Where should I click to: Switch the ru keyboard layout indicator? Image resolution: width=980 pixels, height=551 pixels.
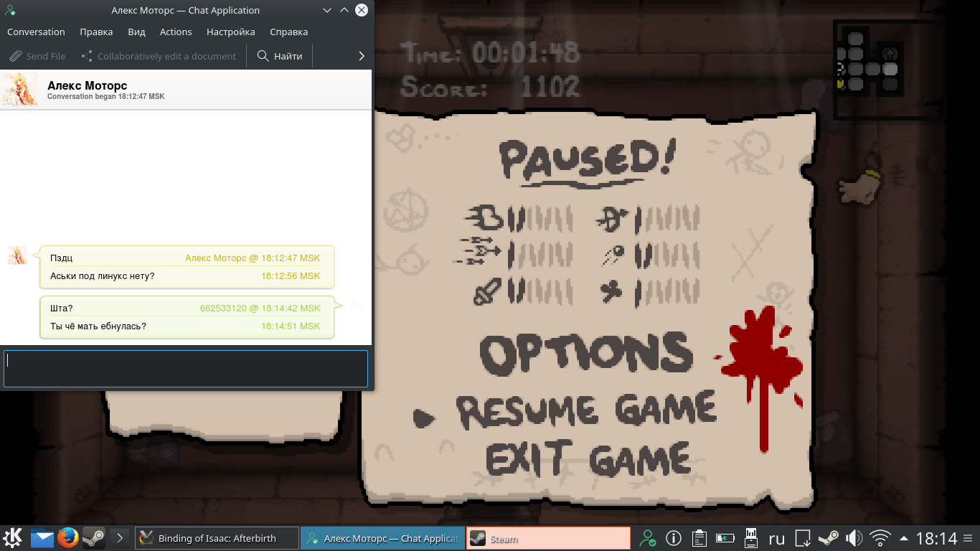click(777, 538)
